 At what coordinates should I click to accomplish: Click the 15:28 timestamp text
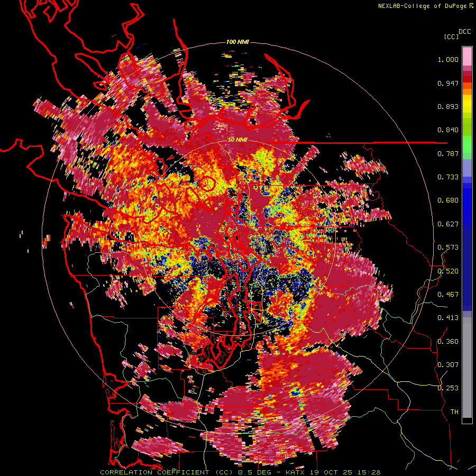[x=368, y=472]
